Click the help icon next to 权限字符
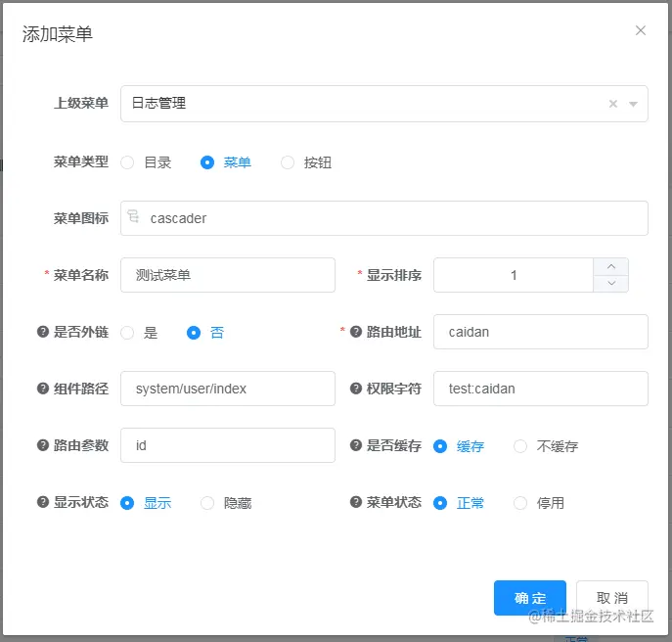 point(356,389)
